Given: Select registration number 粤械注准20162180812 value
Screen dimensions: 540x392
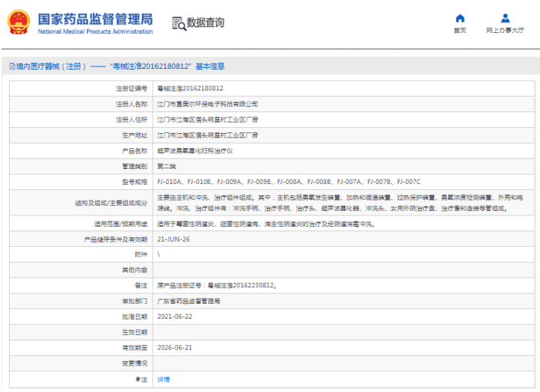Looking at the screenshot, I should tap(190, 88).
